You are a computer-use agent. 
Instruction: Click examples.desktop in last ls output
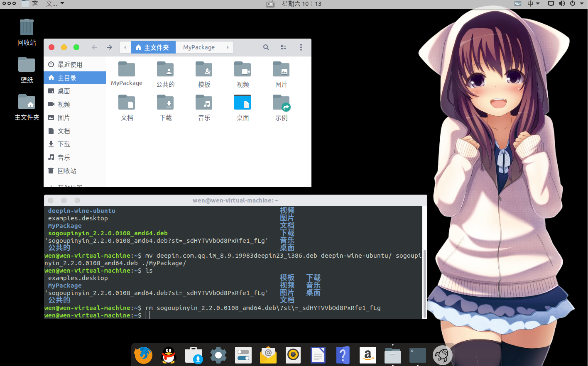tap(78, 278)
